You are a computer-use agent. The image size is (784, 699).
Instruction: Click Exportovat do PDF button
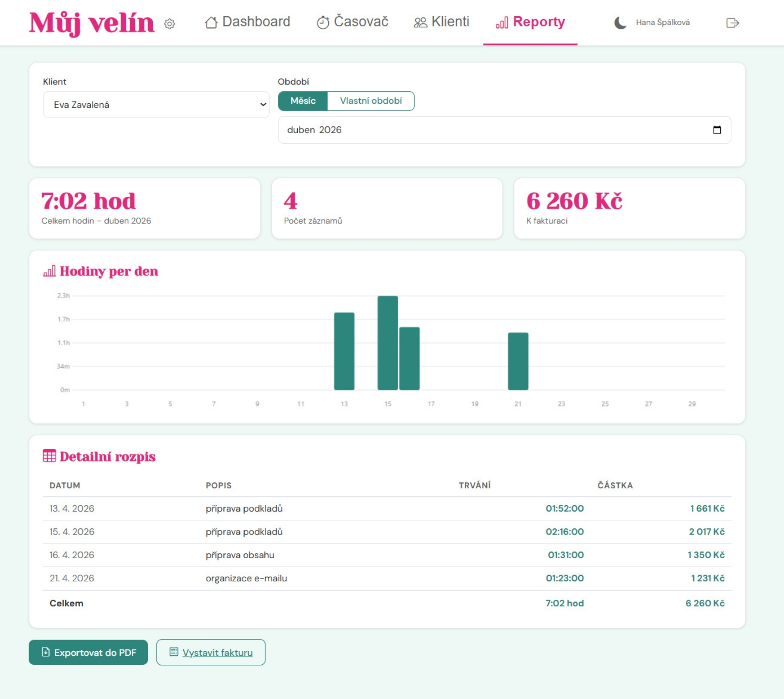88,652
